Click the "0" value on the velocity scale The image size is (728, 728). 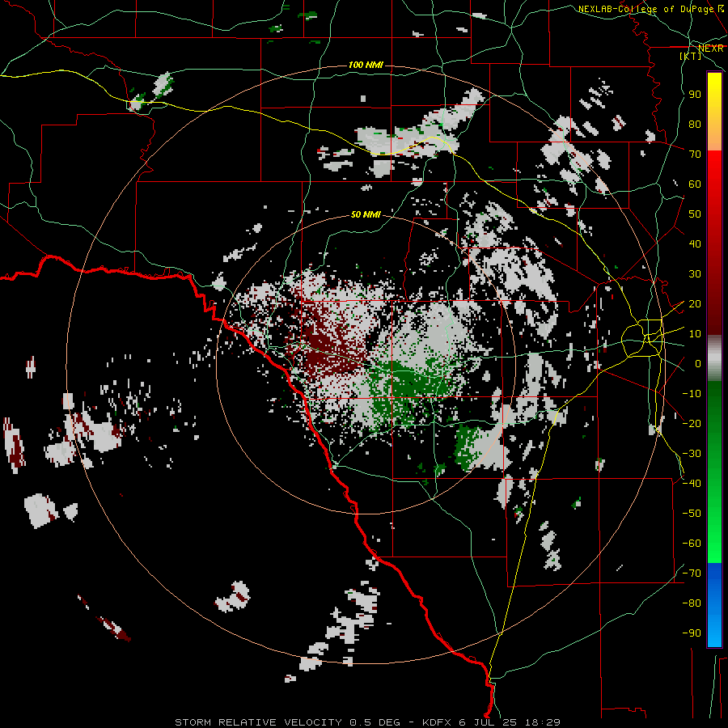pos(698,364)
